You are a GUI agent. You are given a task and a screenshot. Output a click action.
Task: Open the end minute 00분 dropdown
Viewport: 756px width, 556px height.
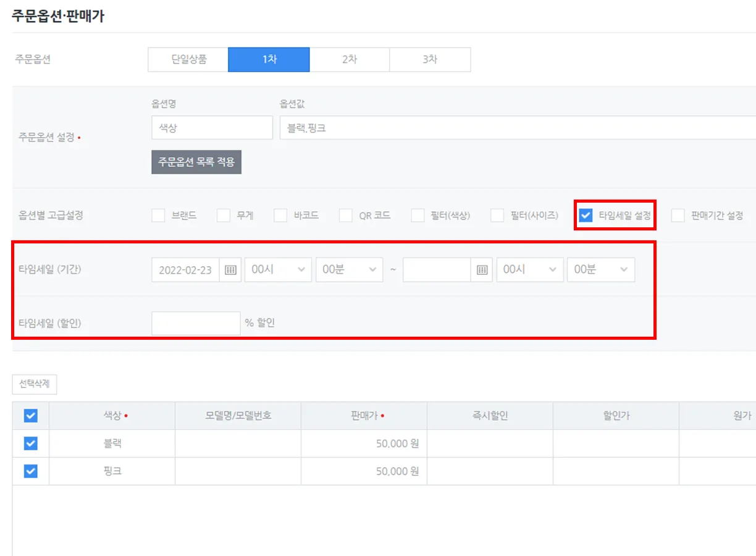coord(601,270)
